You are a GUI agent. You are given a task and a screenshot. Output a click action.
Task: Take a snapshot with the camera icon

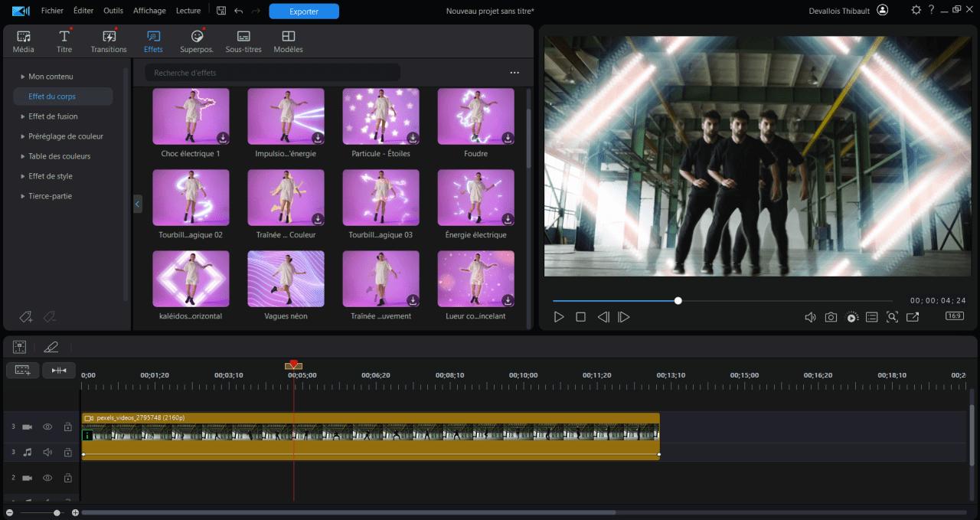coord(831,316)
